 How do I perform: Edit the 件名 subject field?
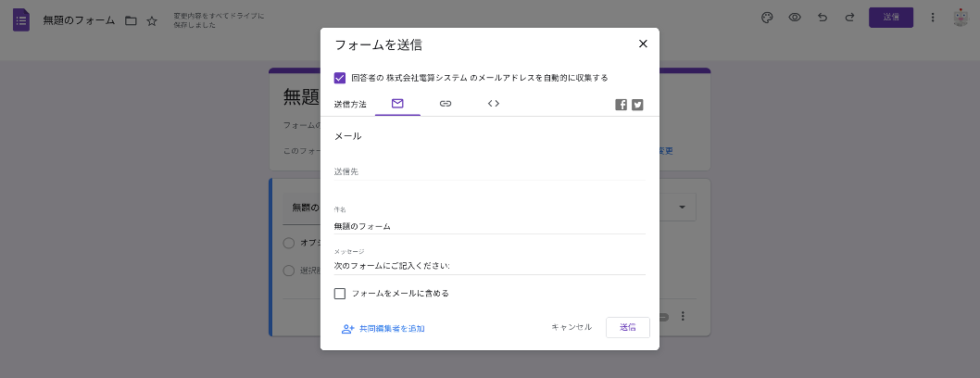tap(489, 226)
